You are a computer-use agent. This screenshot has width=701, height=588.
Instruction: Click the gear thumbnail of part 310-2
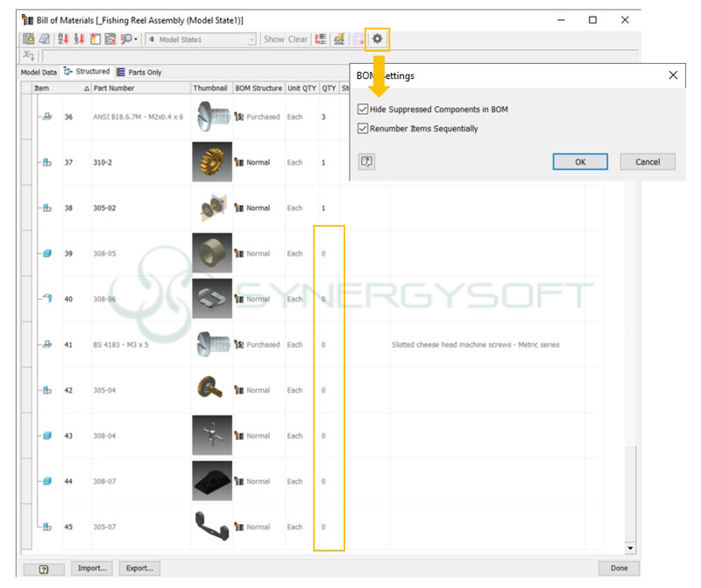(x=212, y=162)
